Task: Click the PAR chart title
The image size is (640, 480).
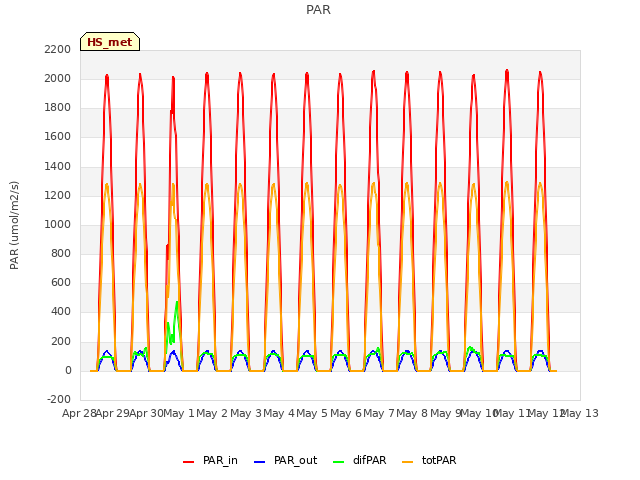Action: click(318, 9)
